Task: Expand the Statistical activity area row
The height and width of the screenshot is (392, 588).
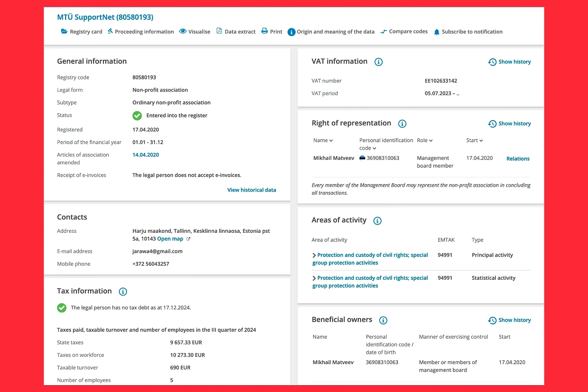Action: 315,278
